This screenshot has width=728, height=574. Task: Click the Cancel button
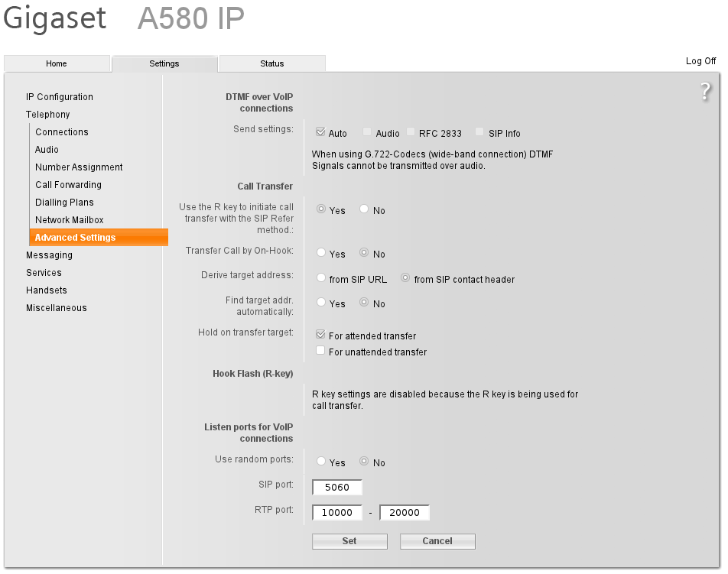(x=437, y=541)
